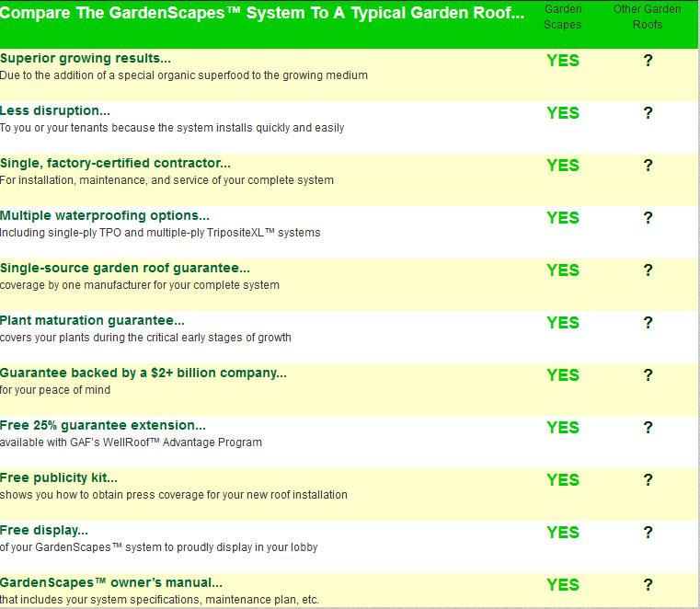Screen dimensions: 700x609
Task: Click the question mark for Plant maturation guarantee
Action: (x=648, y=322)
